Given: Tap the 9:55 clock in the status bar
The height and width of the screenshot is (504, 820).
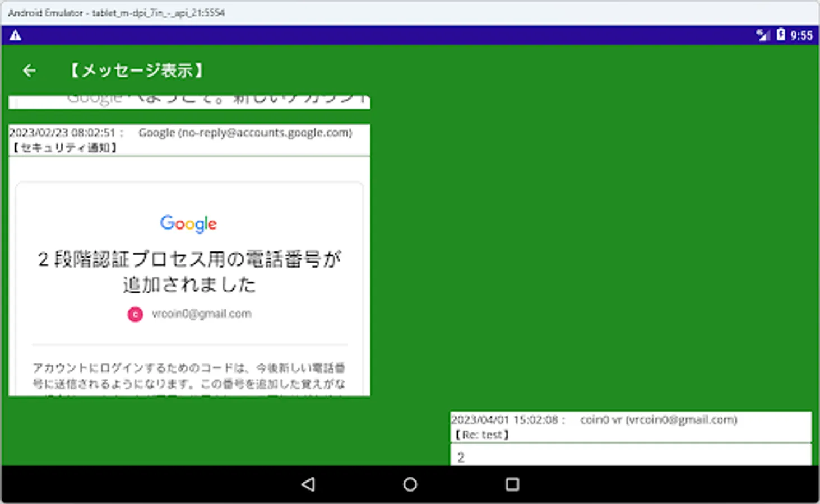Looking at the screenshot, I should point(802,35).
